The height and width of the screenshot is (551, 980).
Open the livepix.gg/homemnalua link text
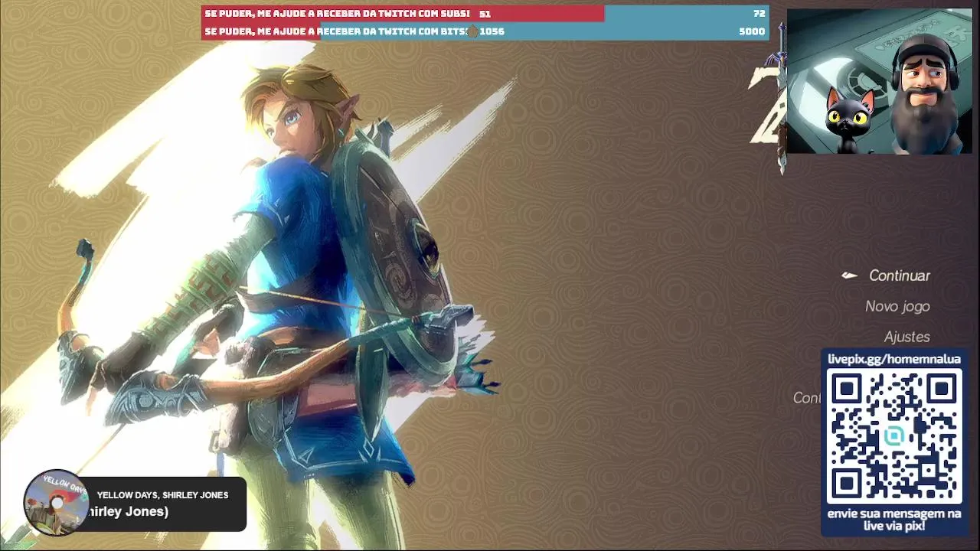pos(893,359)
